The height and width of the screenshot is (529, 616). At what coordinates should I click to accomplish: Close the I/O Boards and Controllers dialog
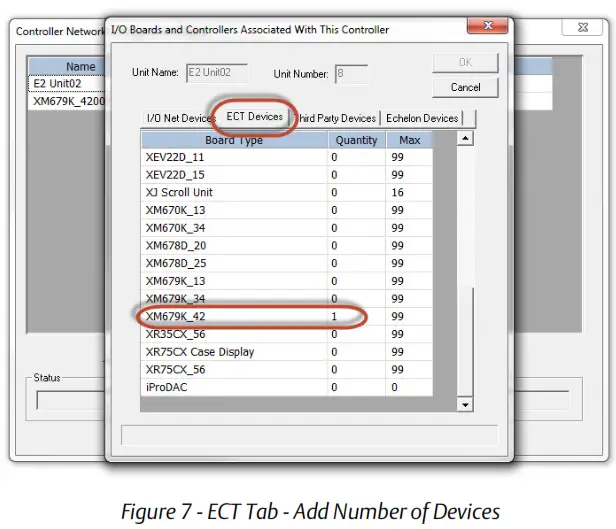[487, 26]
